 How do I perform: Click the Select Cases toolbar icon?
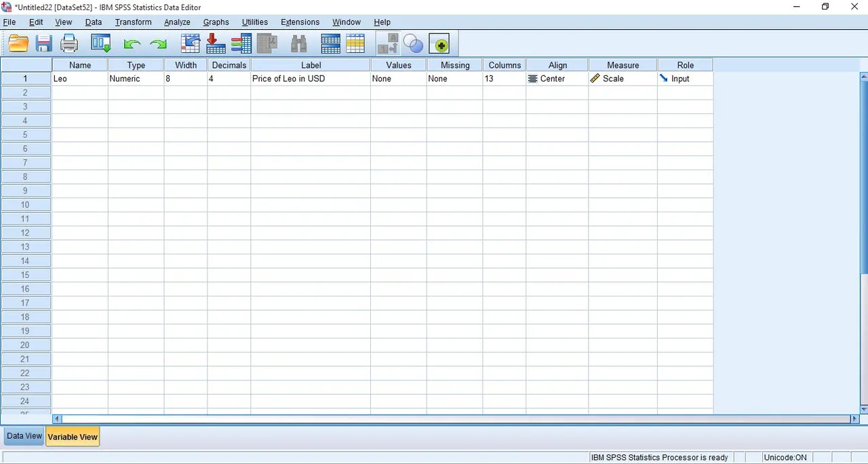[x=355, y=44]
